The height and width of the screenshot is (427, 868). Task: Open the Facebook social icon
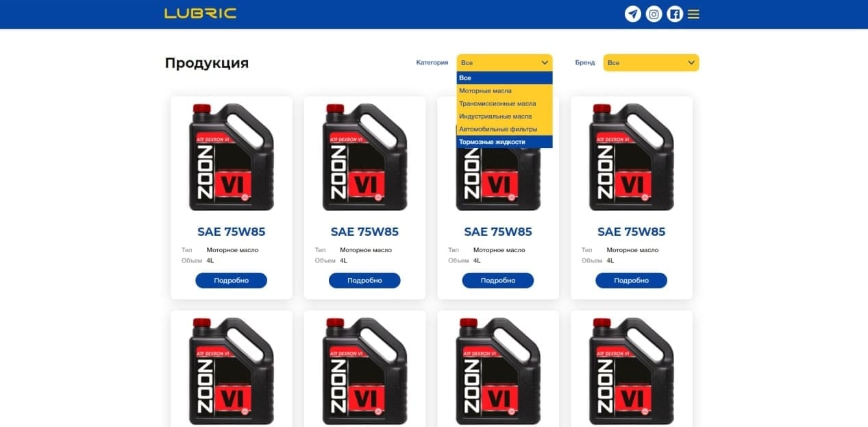675,14
